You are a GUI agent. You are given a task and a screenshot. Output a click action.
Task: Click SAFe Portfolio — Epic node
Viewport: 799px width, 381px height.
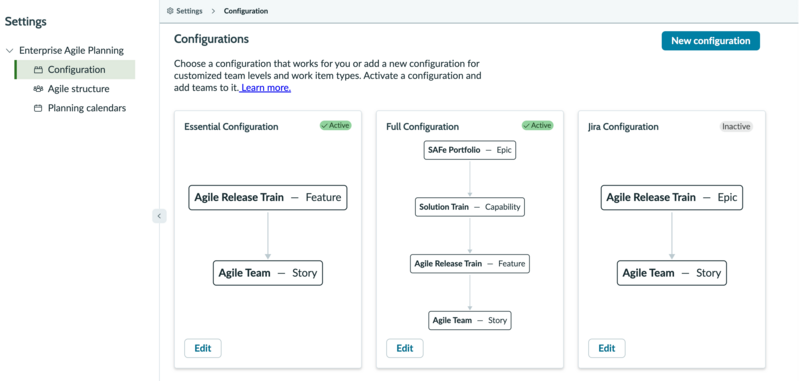coord(470,150)
